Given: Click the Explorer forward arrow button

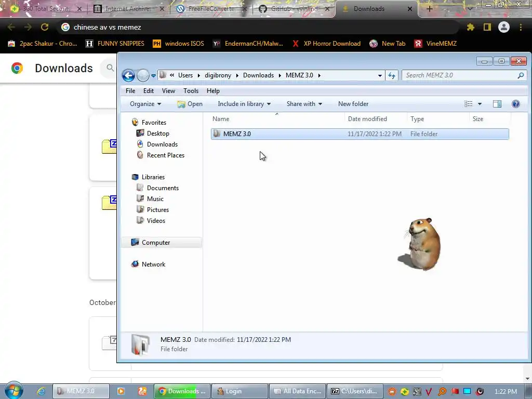Looking at the screenshot, I should tap(143, 75).
